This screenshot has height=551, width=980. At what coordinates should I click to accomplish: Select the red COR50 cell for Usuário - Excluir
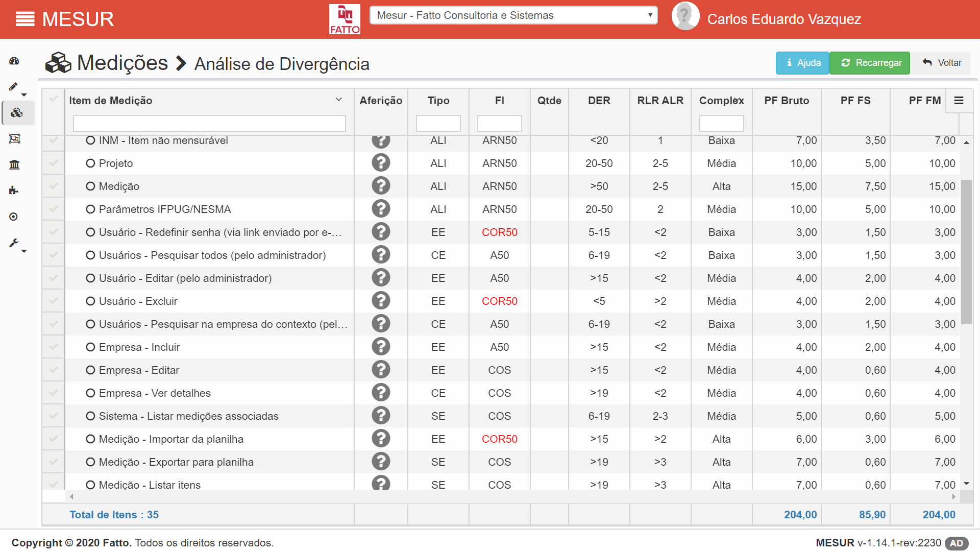tap(500, 301)
